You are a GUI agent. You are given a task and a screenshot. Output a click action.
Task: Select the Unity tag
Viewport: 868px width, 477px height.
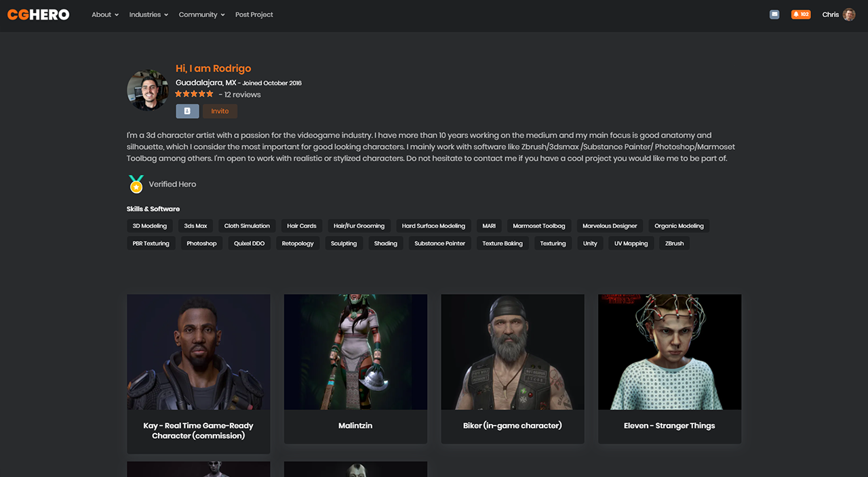tap(590, 243)
